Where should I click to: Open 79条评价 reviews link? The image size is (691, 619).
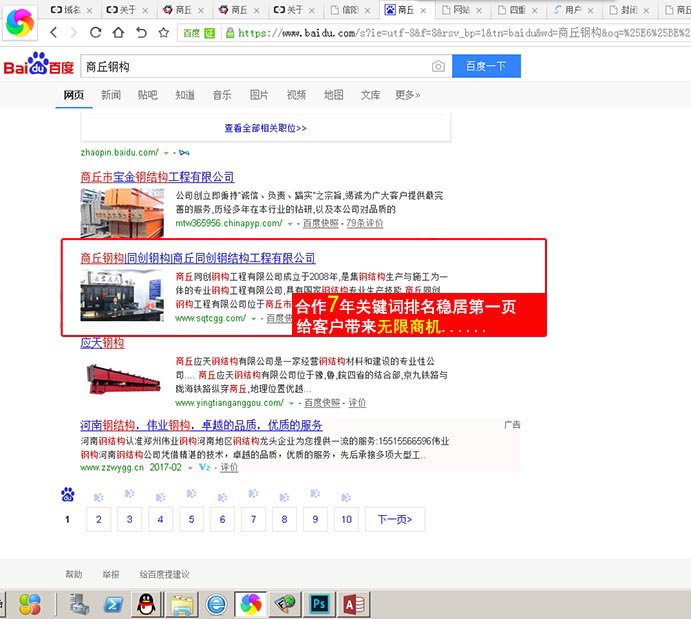click(364, 224)
